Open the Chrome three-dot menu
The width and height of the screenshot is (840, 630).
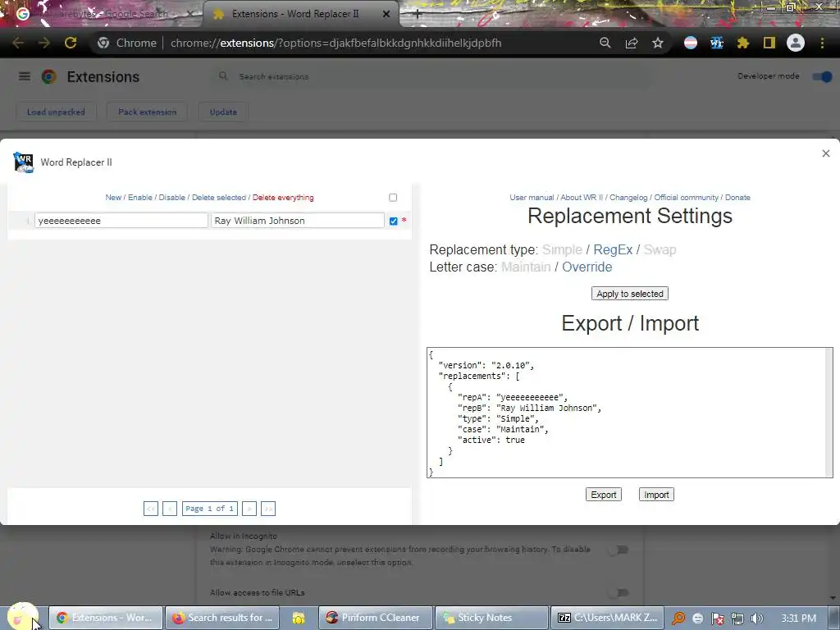(x=822, y=43)
